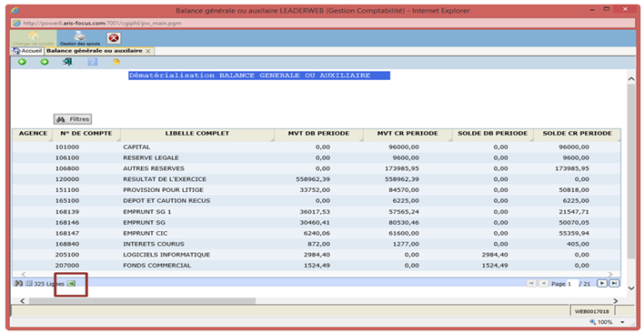644x333 pixels.
Task: Click the page number input field
Action: coord(572,283)
